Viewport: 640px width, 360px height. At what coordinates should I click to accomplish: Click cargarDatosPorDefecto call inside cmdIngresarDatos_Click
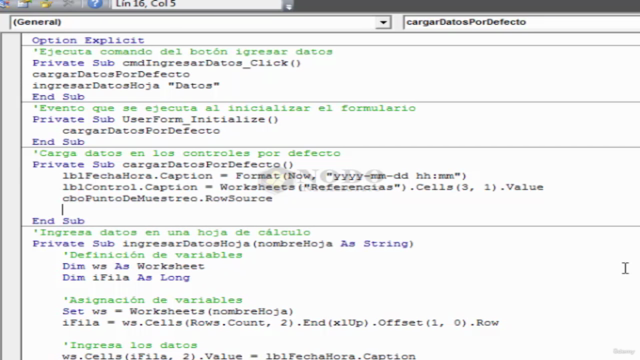click(x=111, y=74)
